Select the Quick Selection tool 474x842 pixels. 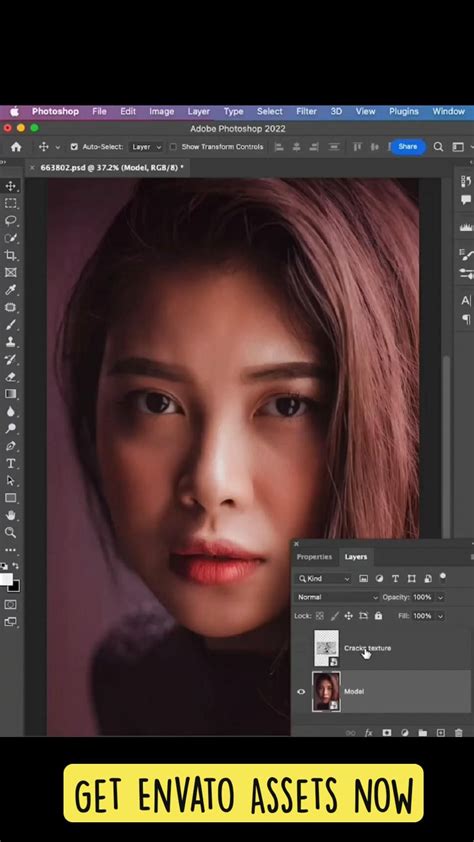pos(10,238)
